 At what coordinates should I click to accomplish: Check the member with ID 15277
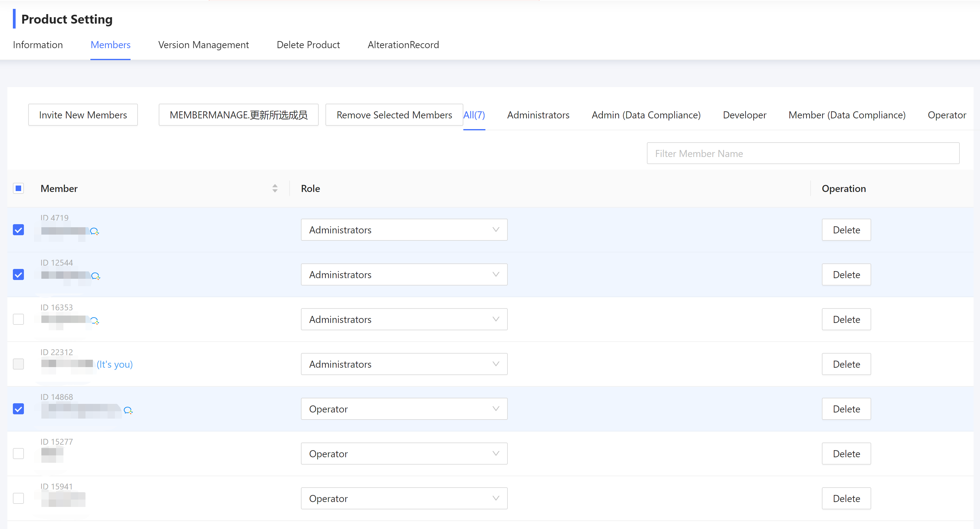click(18, 454)
